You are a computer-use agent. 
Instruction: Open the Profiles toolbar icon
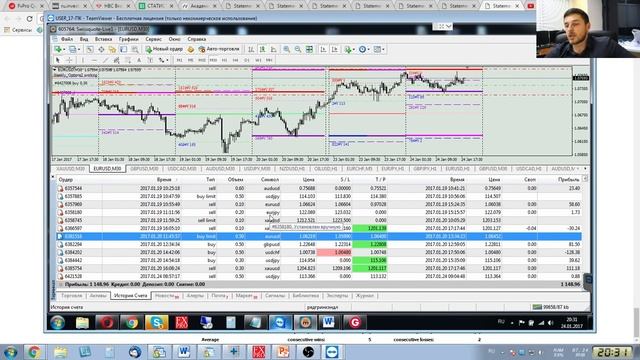pyautogui.click(x=72, y=49)
